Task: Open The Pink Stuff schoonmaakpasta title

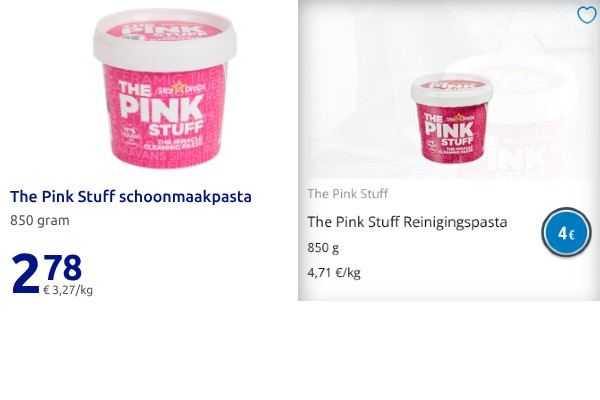Action: click(x=131, y=196)
